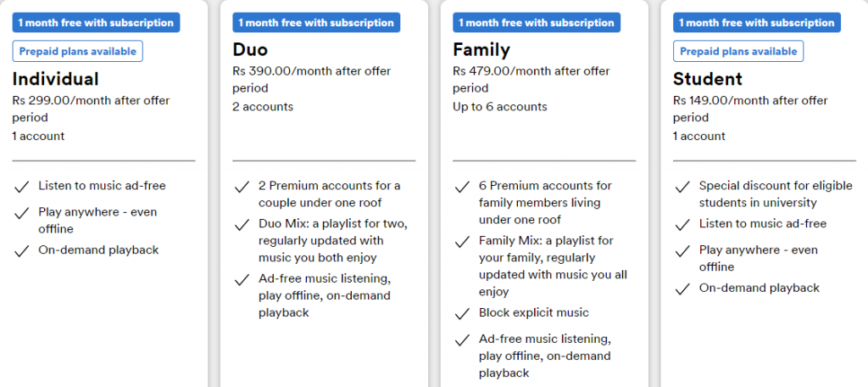
Task: Click the 'Rs 149.00/month after offer' price text
Action: pos(751,101)
